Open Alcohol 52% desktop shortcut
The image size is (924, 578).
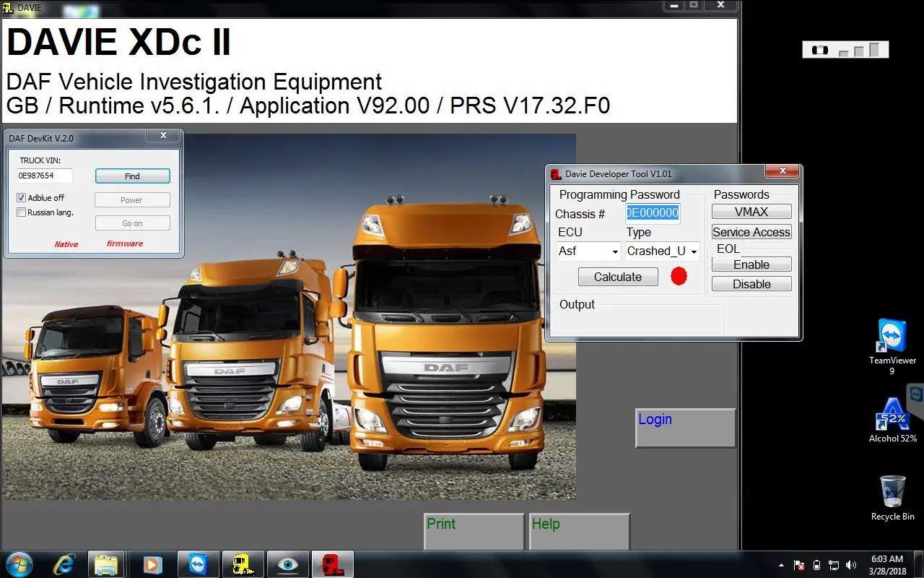point(892,420)
